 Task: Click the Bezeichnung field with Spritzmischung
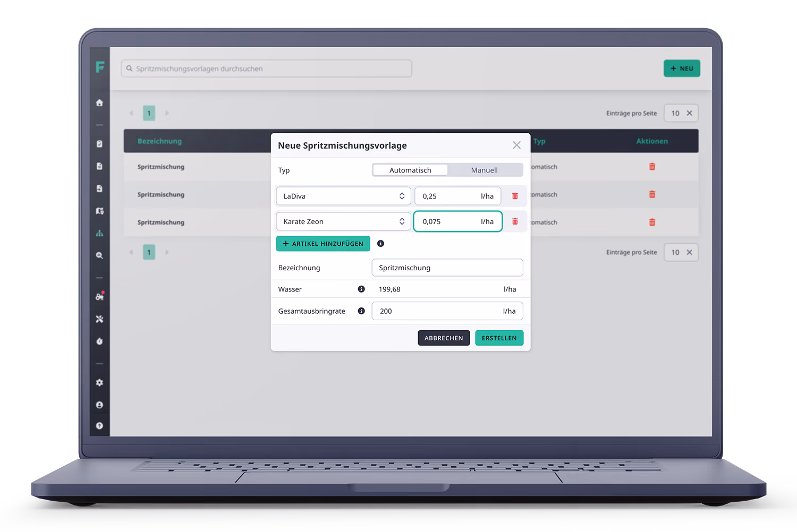coord(447,268)
